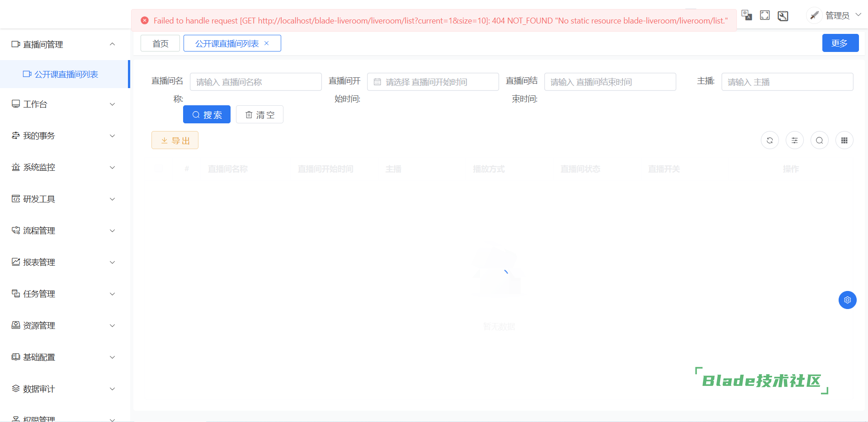Click the grid view icon button
This screenshot has height=422, width=868.
pos(844,141)
